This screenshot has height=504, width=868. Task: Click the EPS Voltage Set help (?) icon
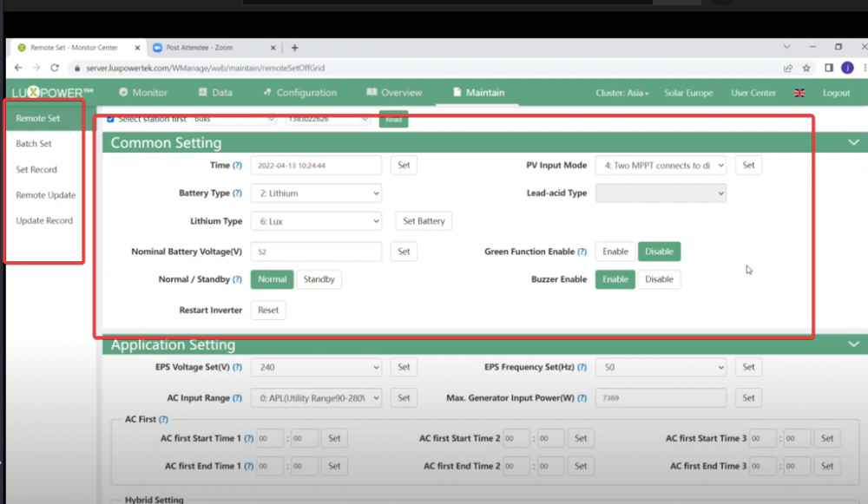237,367
